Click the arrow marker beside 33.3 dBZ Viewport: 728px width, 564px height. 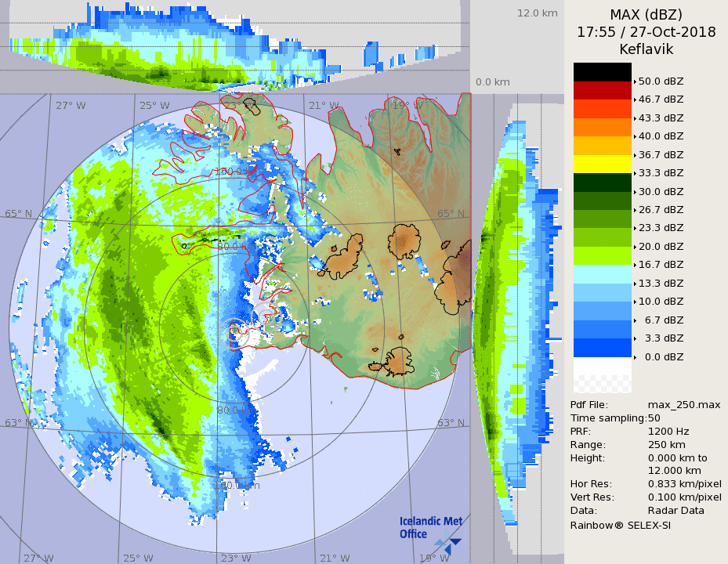click(635, 173)
